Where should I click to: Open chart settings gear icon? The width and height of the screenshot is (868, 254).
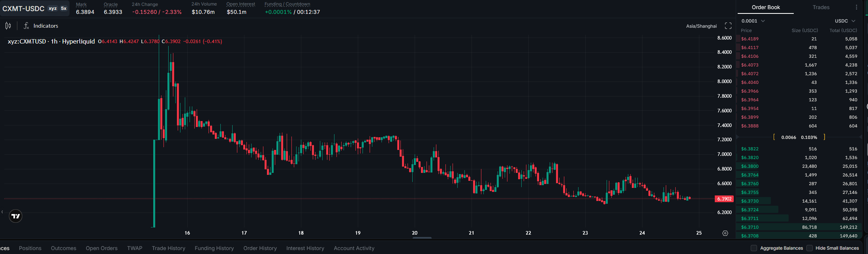tap(725, 233)
